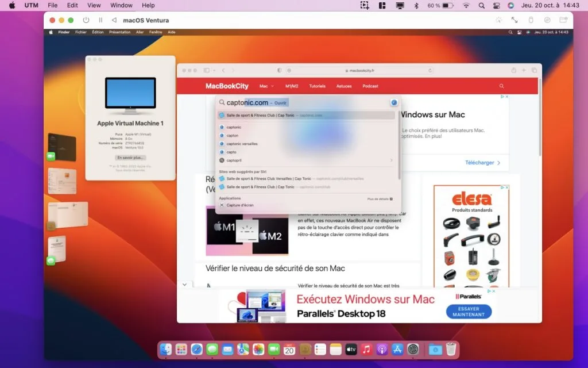The width and height of the screenshot is (588, 368).
Task: Pause the virtual machine in UTM toolbar
Action: [100, 20]
